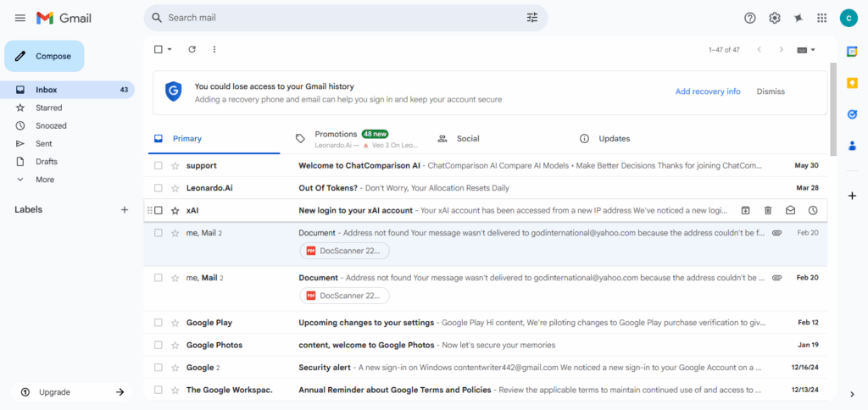Image resolution: width=868 pixels, height=410 pixels.
Task: Go to next page of emails
Action: coord(781,49)
